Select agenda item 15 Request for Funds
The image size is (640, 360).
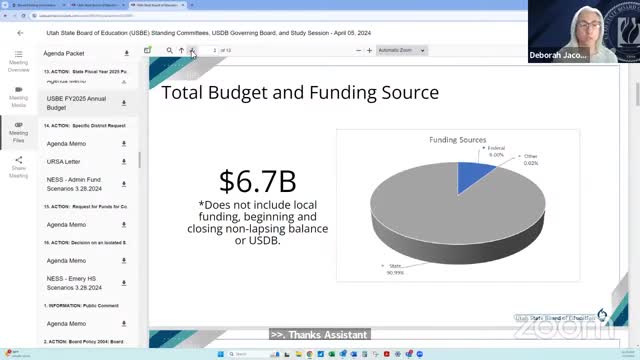coord(85,207)
